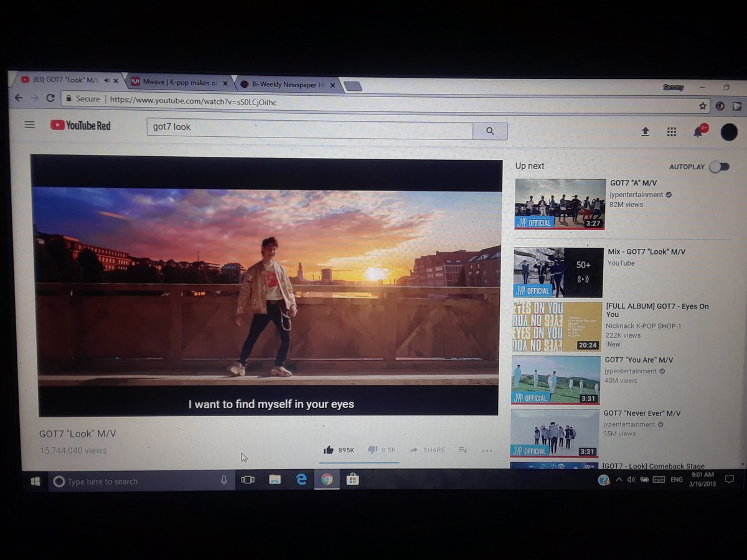Open File Explorer from the taskbar

point(275,479)
